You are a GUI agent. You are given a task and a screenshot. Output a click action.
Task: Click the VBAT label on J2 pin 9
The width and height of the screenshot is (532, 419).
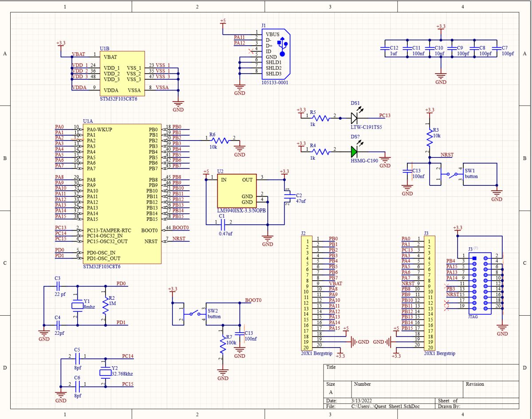(x=335, y=283)
